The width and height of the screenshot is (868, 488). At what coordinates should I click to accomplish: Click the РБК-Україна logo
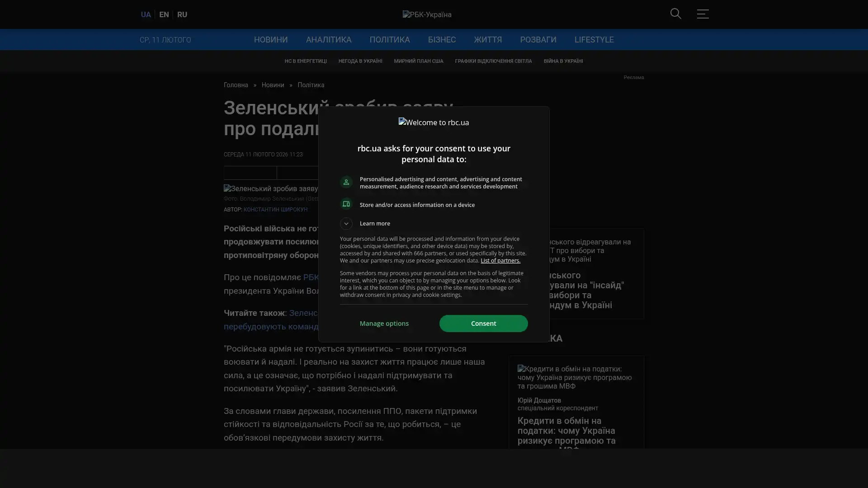427,14
